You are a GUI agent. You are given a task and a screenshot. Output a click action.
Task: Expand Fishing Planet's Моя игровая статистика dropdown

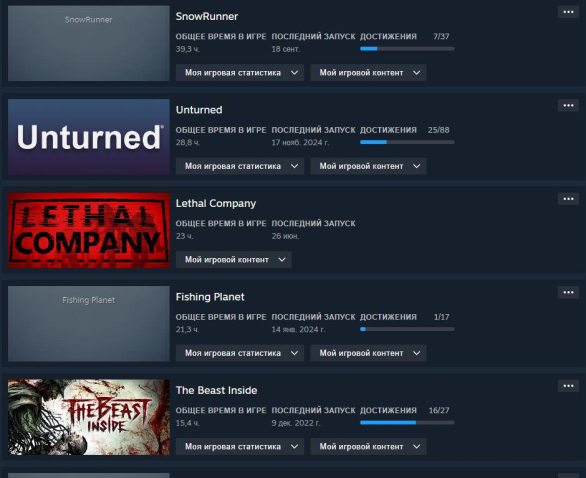(240, 353)
